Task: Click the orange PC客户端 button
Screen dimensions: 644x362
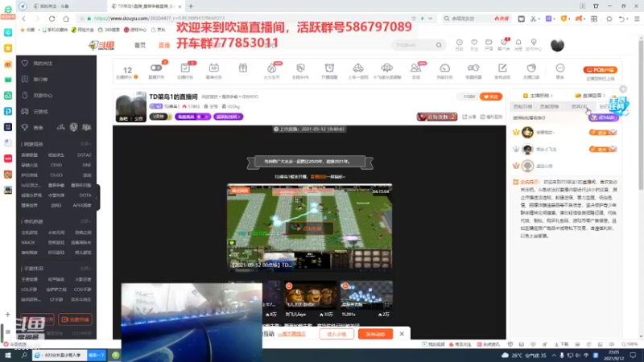Action: [600, 70]
